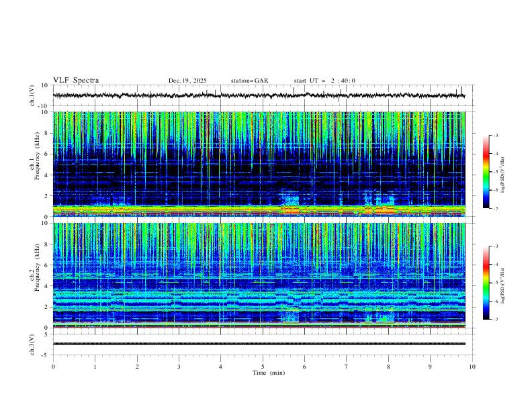Click time axis tick label '10'

coord(472,367)
